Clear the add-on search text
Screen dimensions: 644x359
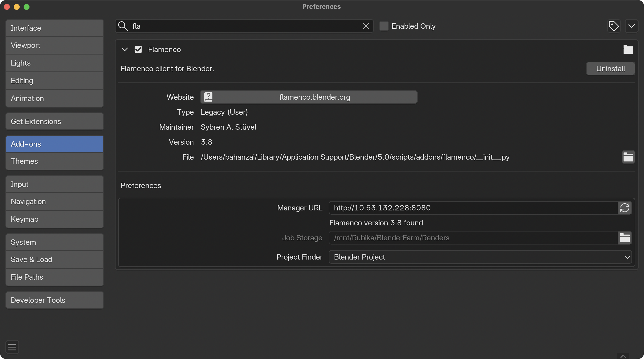pyautogui.click(x=366, y=26)
